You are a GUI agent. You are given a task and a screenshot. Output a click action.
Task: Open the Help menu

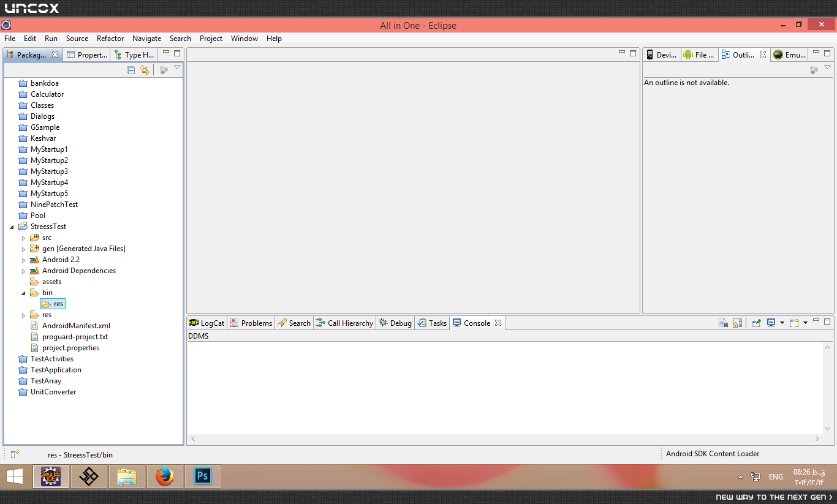tap(274, 39)
